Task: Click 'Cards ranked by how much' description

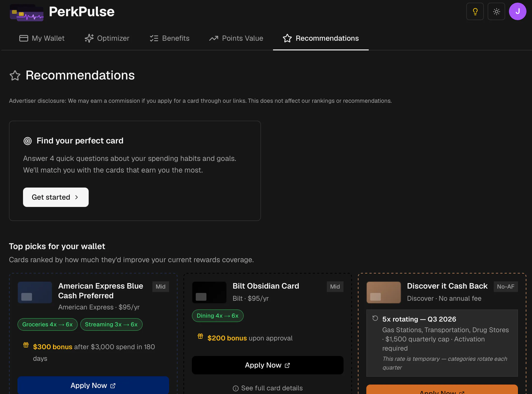Action: click(x=132, y=260)
